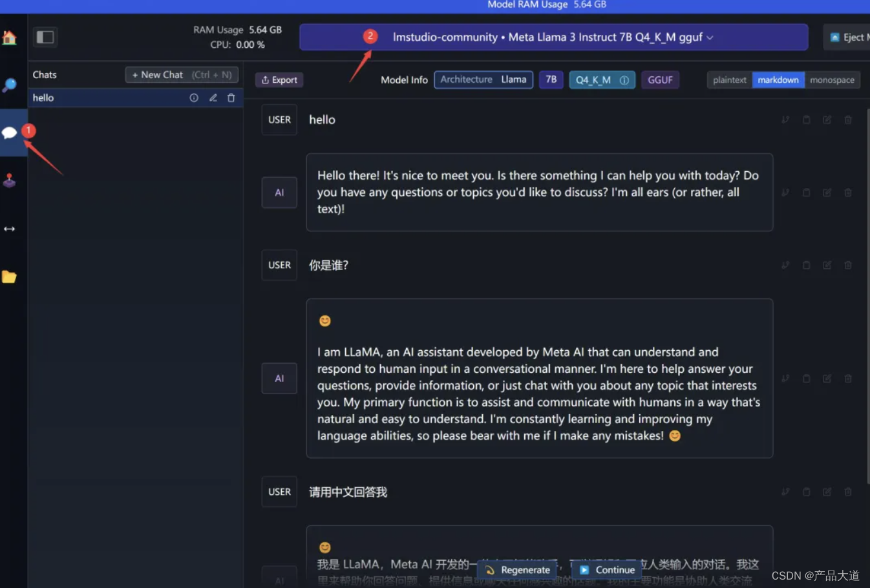Screen dimensions: 870x588
Task: Click the 7B model size badge
Action: 551,79
